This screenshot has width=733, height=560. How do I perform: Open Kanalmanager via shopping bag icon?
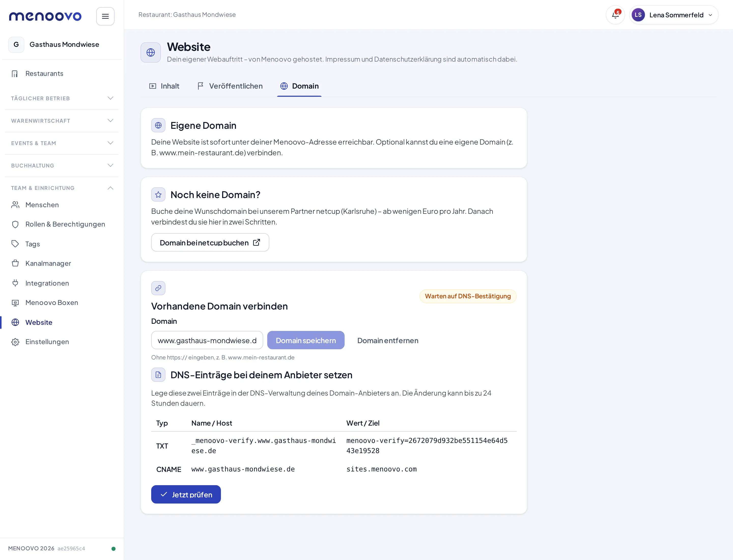(x=15, y=263)
